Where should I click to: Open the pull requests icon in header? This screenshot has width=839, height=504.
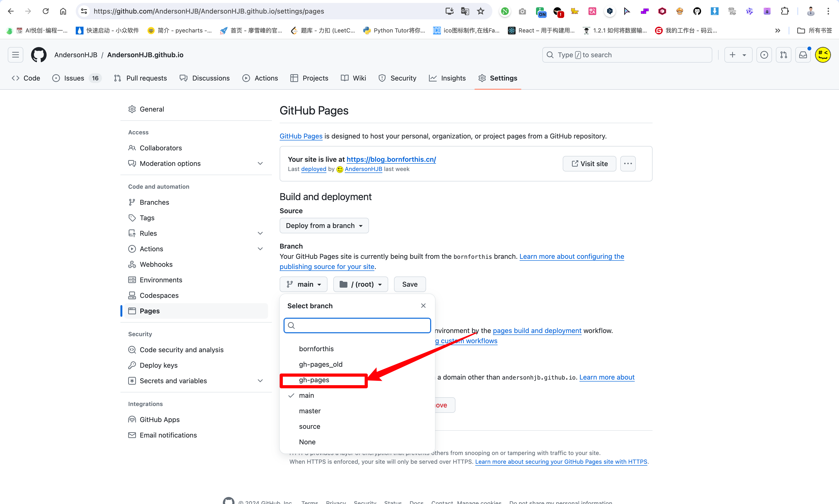(784, 55)
